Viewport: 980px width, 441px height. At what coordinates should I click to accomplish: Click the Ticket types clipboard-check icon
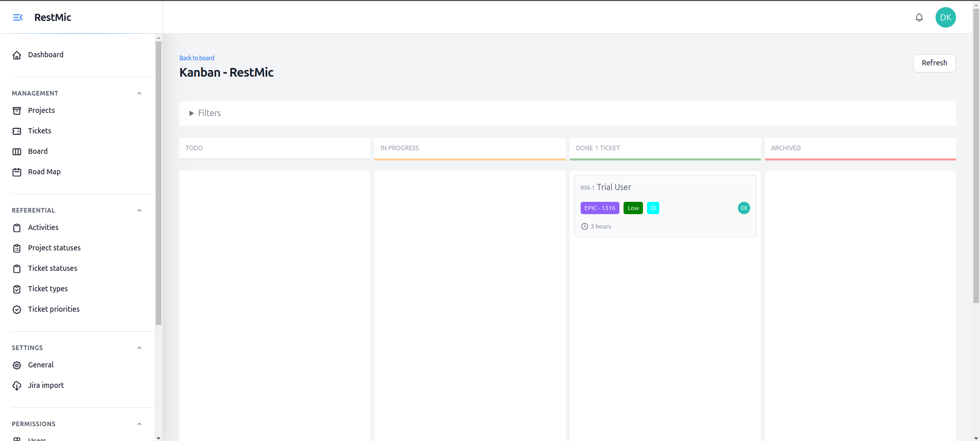17,289
